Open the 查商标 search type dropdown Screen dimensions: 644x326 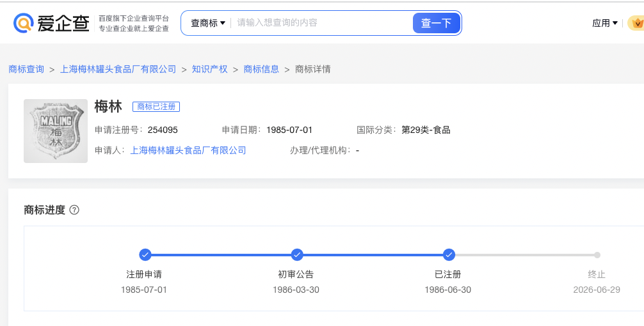click(x=208, y=23)
